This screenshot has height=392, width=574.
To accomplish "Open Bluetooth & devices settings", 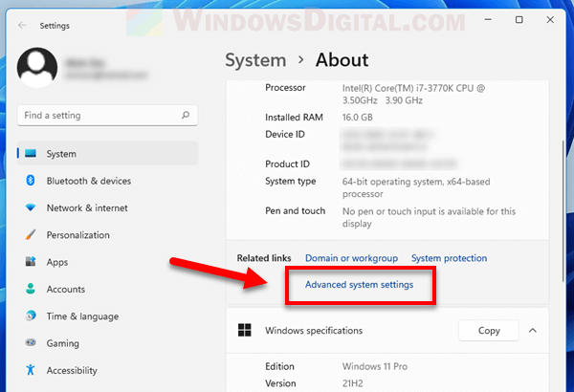I will click(x=89, y=181).
